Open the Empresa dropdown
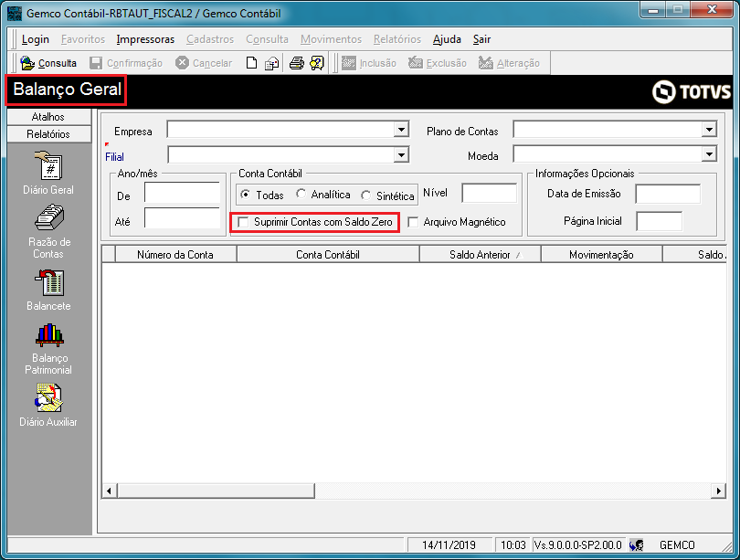Viewport: 740px width, 560px height. coord(401,130)
